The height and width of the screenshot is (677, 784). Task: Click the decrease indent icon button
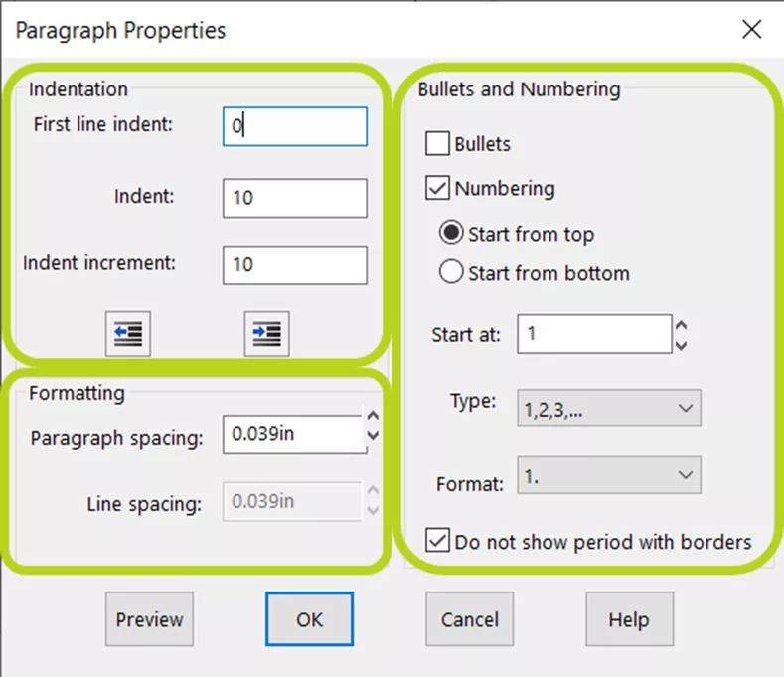[128, 334]
